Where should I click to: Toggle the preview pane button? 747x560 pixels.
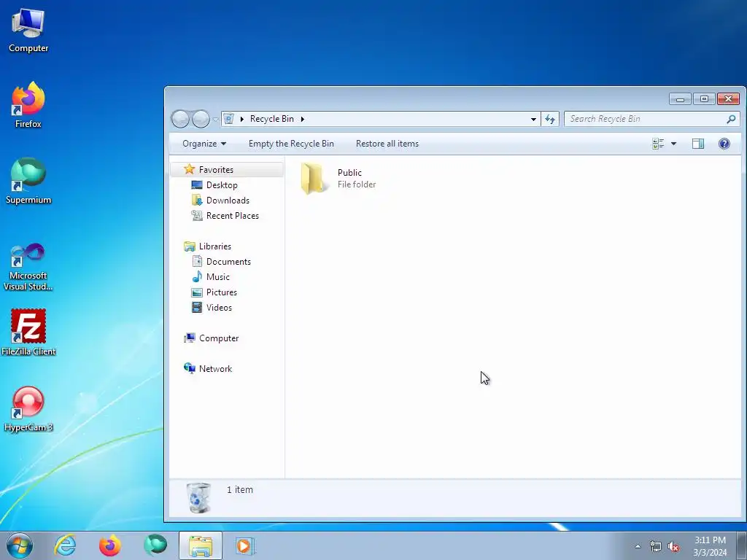tap(698, 144)
